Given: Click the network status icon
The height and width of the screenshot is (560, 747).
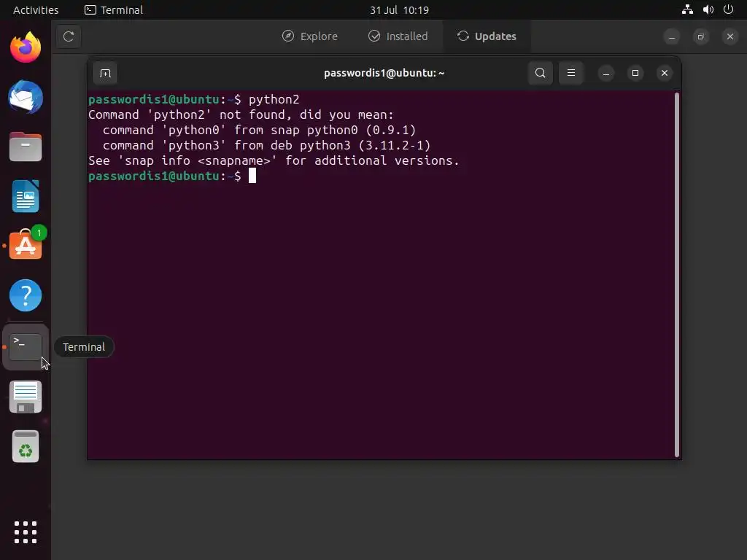Looking at the screenshot, I should 687,9.
